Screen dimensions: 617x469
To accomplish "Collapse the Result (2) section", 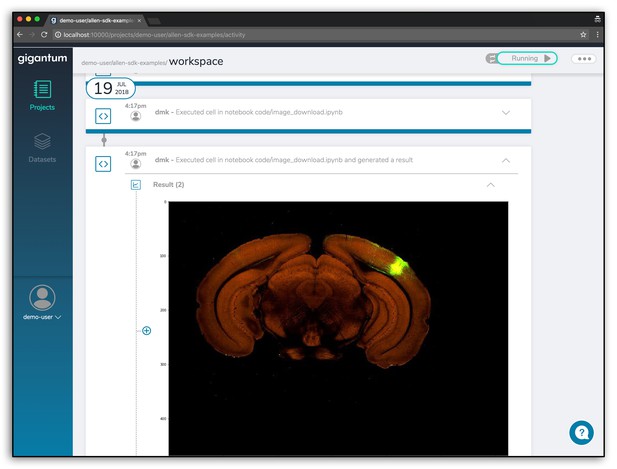I will 491,185.
